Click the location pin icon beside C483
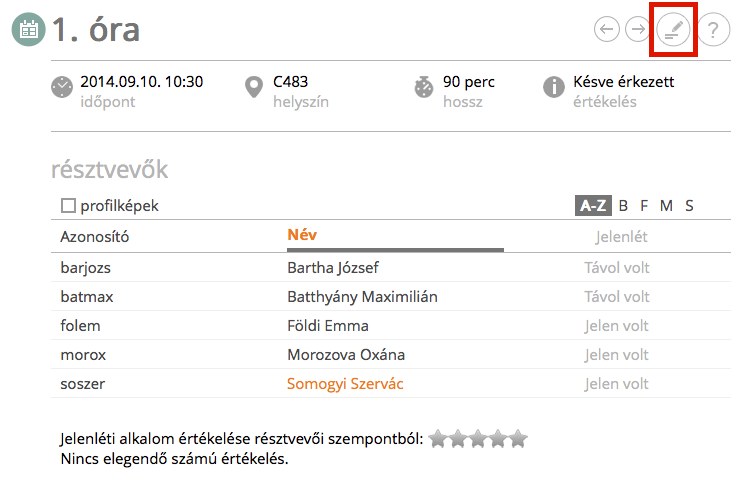 [254, 87]
